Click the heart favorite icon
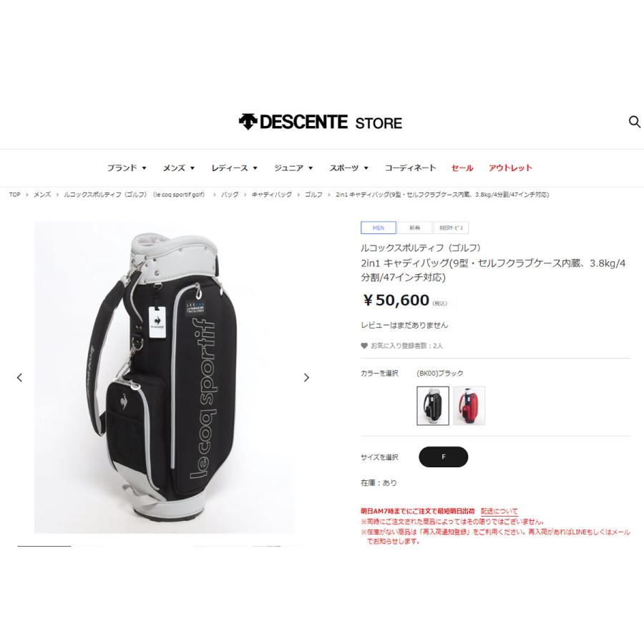 tap(364, 346)
